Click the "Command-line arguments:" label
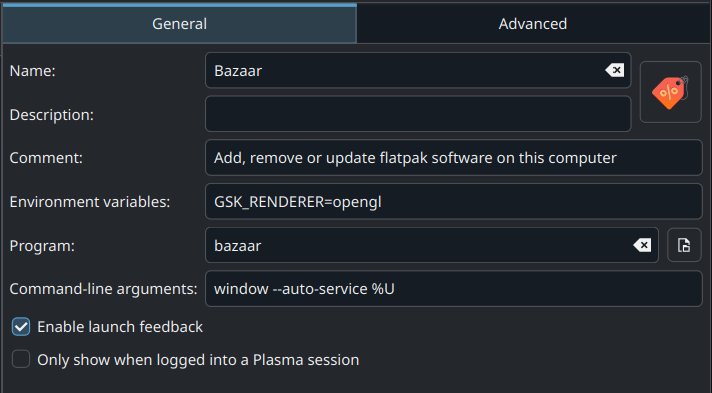This screenshot has height=393, width=712. click(103, 289)
